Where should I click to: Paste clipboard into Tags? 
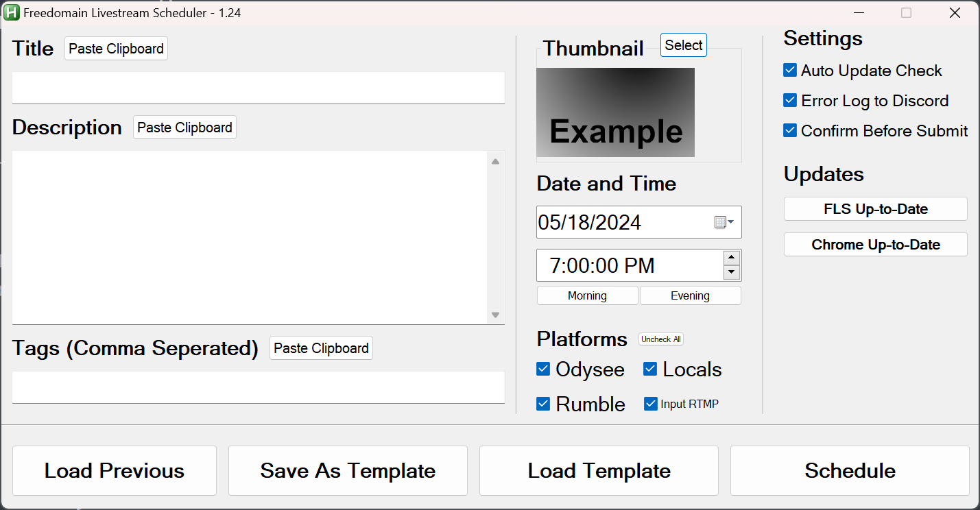pyautogui.click(x=321, y=348)
